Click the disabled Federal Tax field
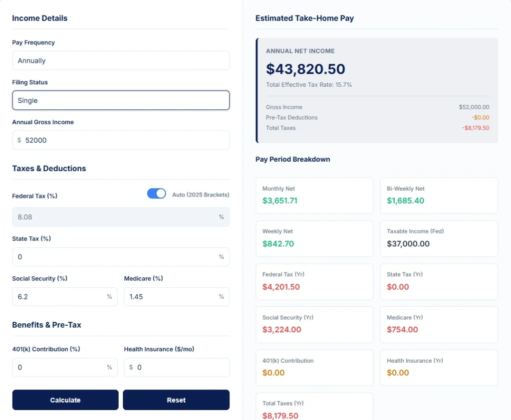The height and width of the screenshot is (420, 511). (x=120, y=216)
